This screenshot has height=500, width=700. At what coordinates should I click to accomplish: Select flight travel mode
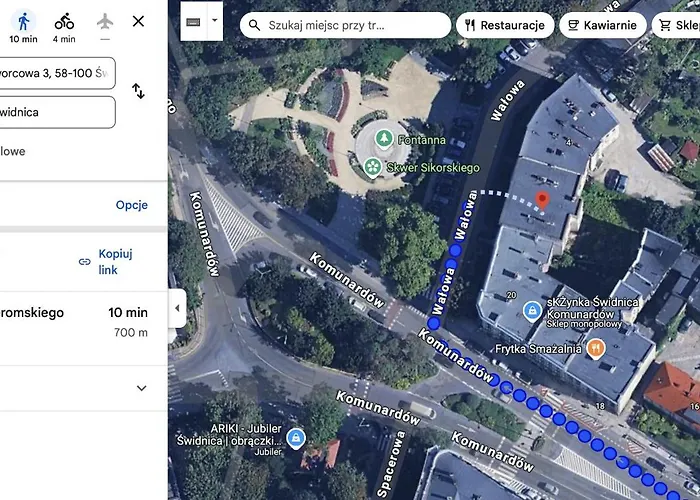click(105, 25)
